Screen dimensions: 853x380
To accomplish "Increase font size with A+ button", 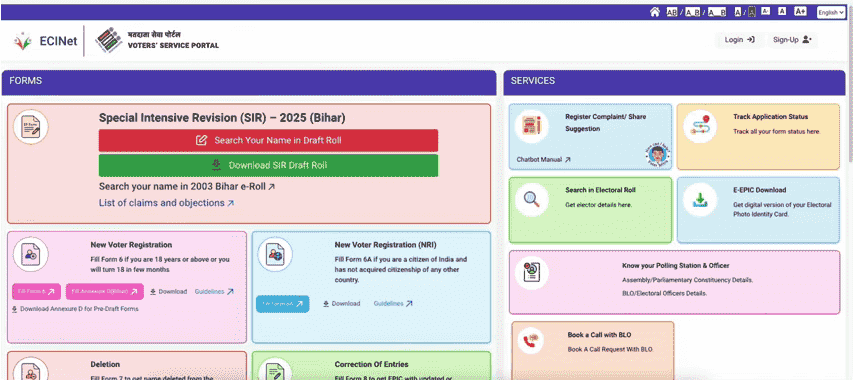I will [800, 11].
